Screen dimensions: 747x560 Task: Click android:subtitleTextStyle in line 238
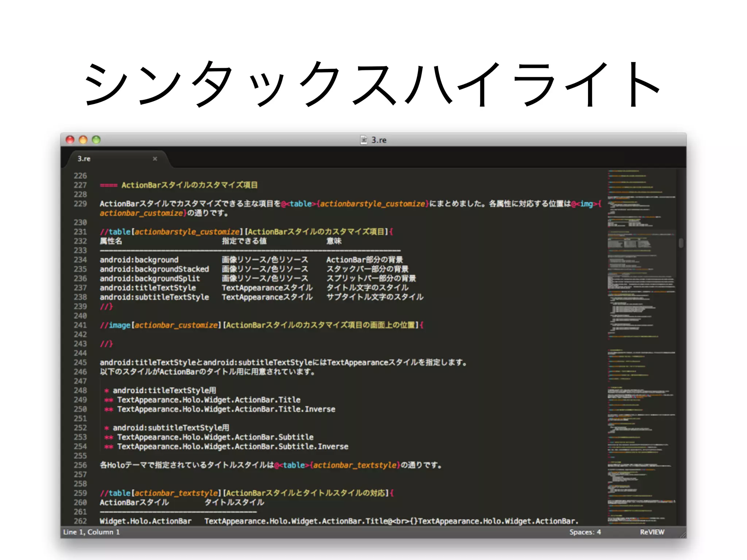coord(154,297)
